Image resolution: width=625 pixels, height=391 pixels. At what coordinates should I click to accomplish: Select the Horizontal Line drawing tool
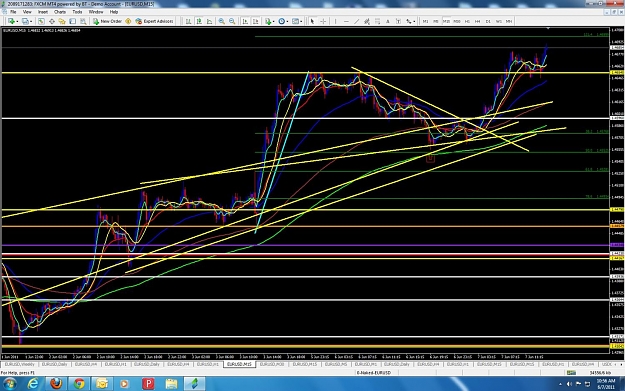point(346,21)
